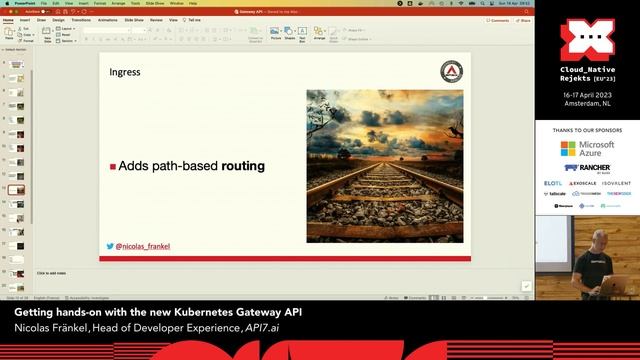
Task: Click Accessibility: Investigate in status bar
Action: pos(87,298)
